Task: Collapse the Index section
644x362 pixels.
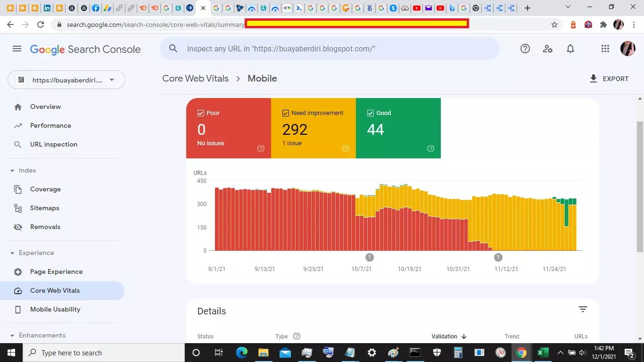Action: (12, 171)
